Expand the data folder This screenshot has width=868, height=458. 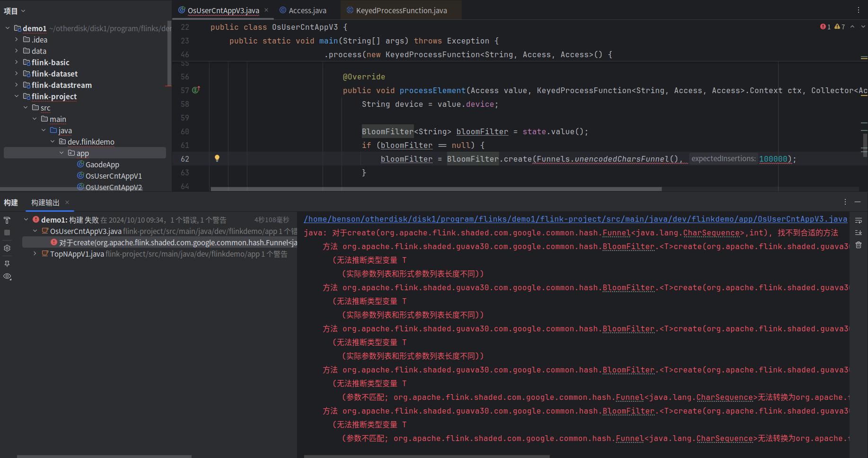[17, 51]
